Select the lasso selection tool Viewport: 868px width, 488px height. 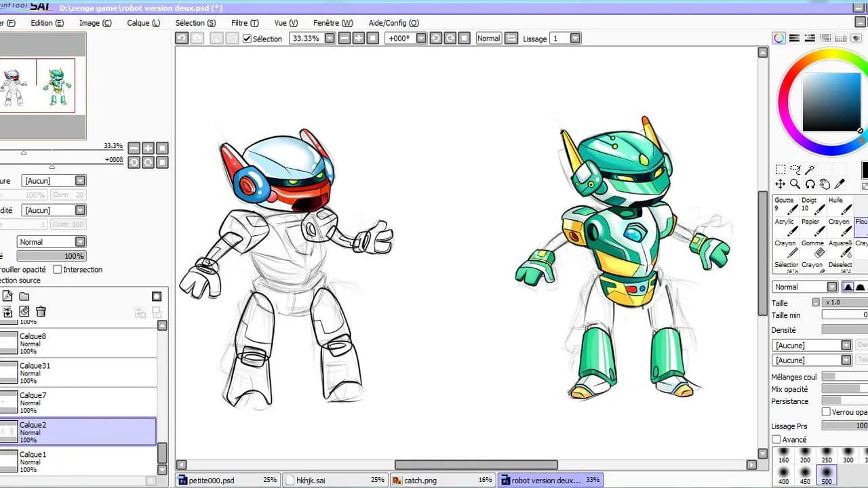[x=795, y=169]
